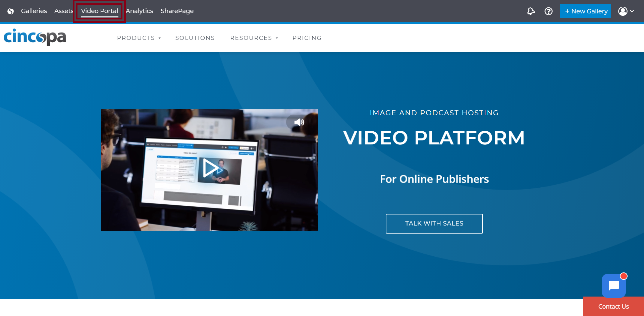Go to the SharePage tab
The width and height of the screenshot is (644, 316).
pyautogui.click(x=177, y=11)
